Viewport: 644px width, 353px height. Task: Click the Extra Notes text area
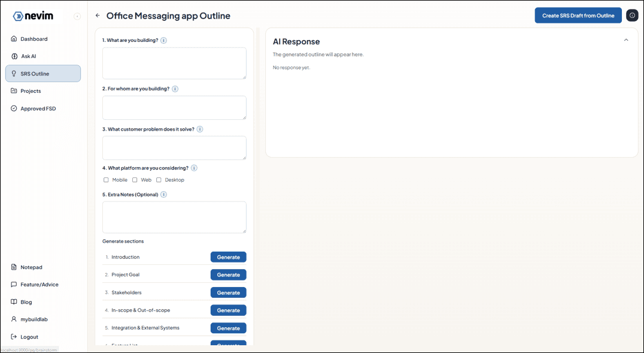pos(174,217)
